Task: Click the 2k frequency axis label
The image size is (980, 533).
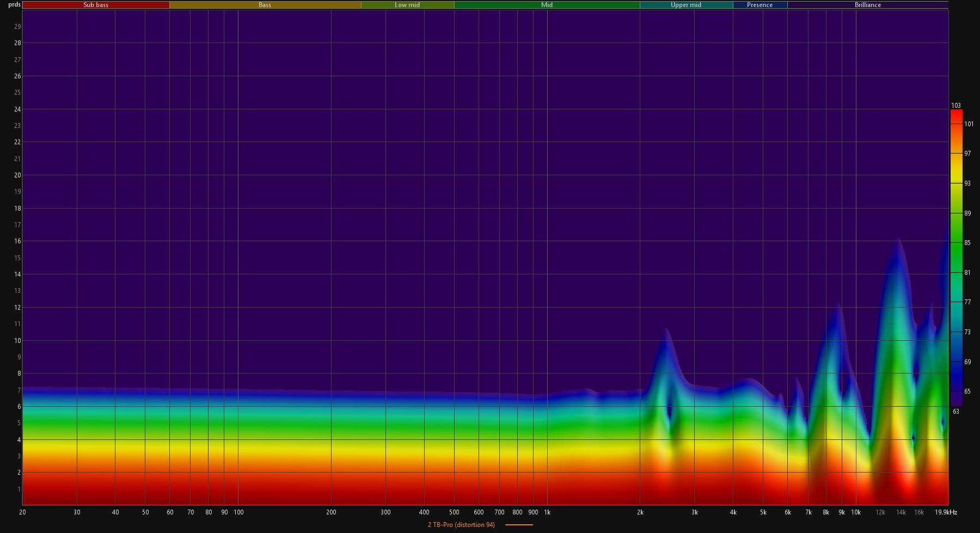Action: pos(640,512)
